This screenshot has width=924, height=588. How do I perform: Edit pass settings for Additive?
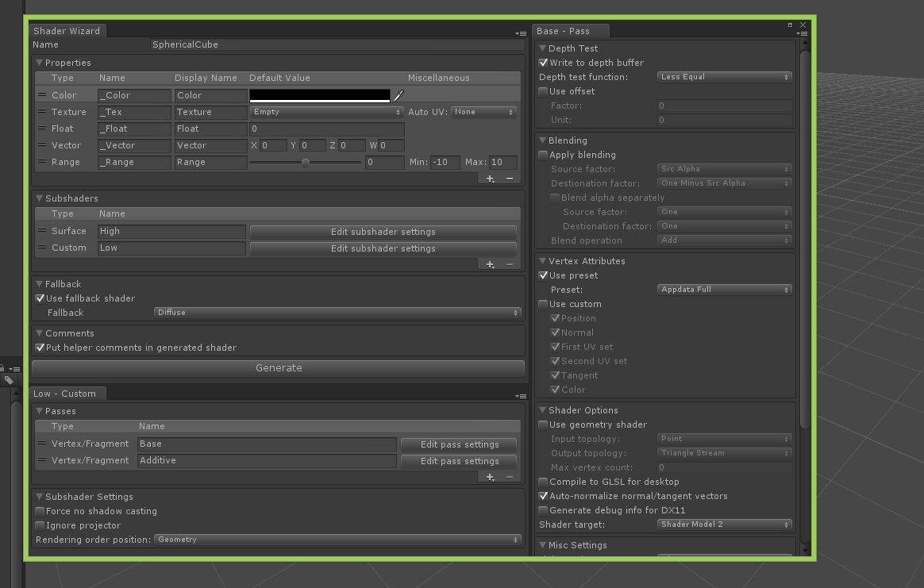pos(459,461)
